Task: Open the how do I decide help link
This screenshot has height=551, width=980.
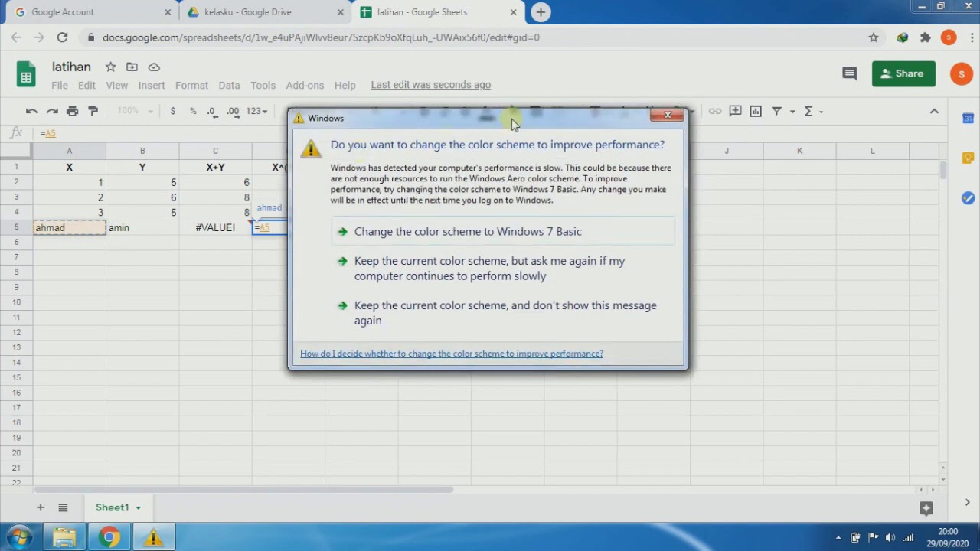Action: coord(452,354)
